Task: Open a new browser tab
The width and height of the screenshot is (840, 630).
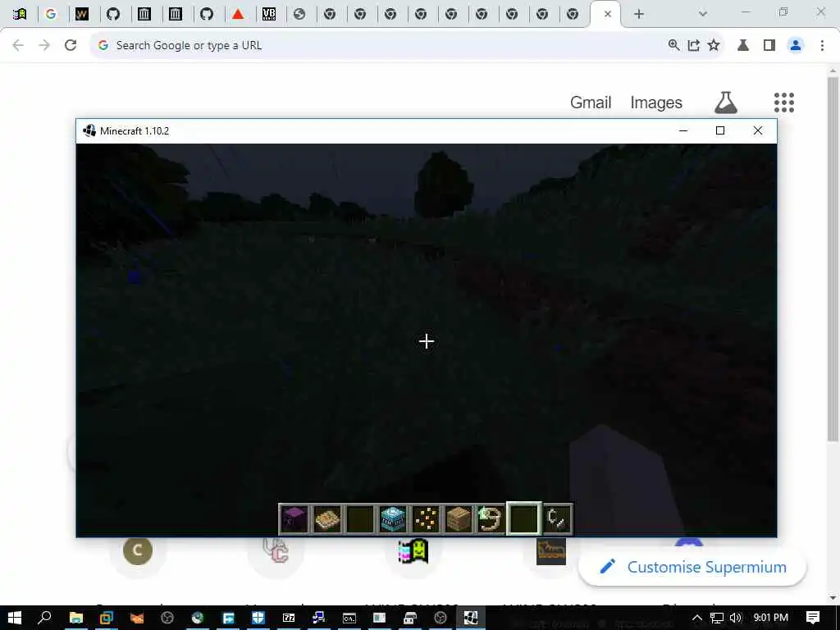Action: coord(638,14)
